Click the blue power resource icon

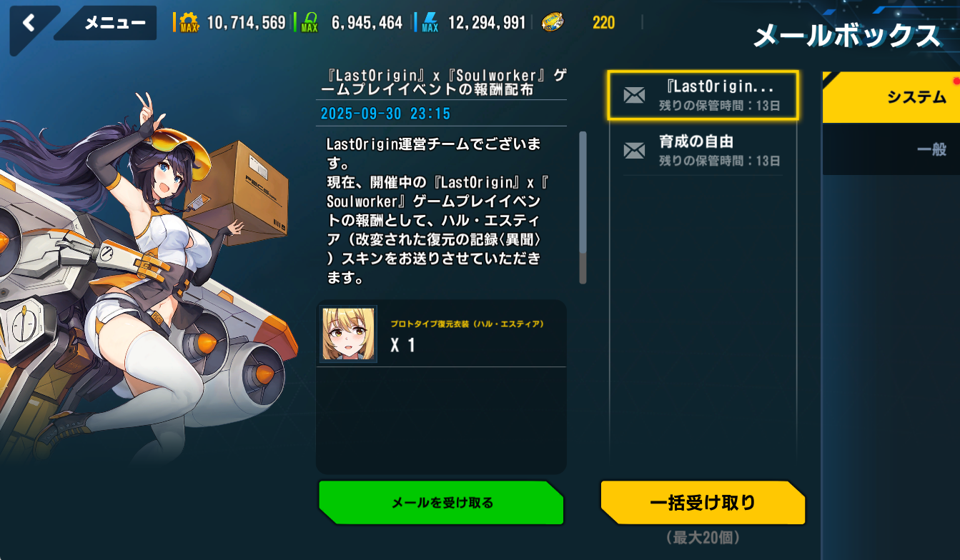coord(430,22)
